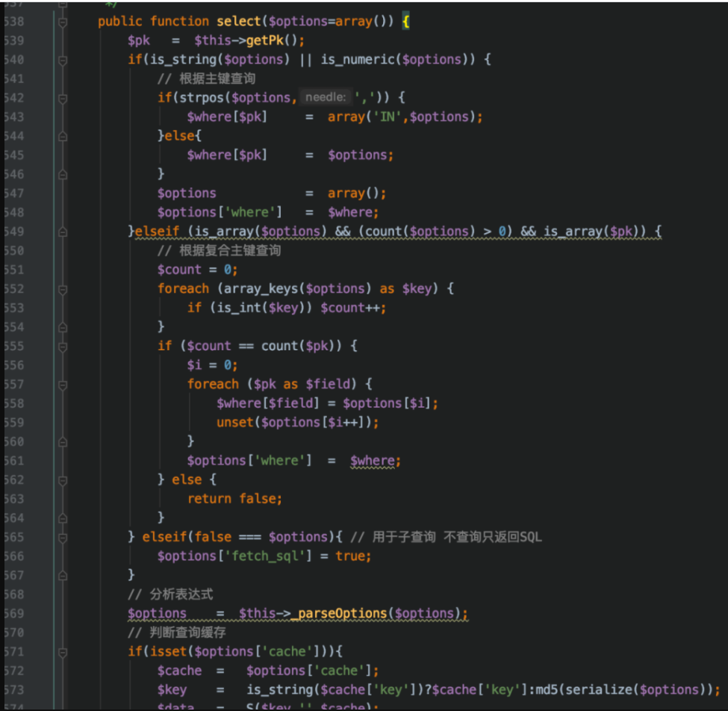Click the getPk method call
728x711 pixels.
coord(264,40)
